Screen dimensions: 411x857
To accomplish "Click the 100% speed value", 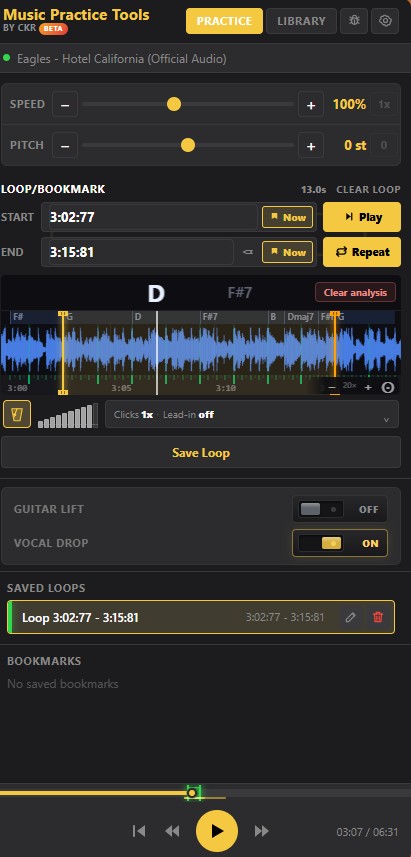I will tap(349, 104).
